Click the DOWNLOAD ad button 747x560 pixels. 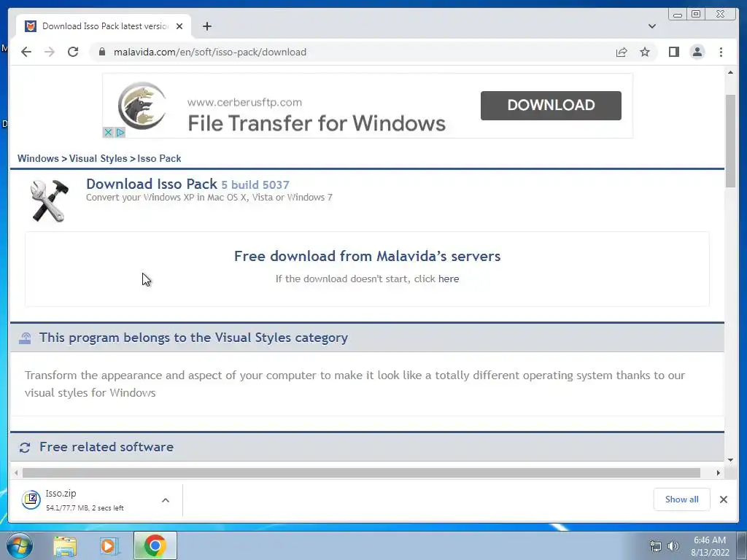coord(551,105)
